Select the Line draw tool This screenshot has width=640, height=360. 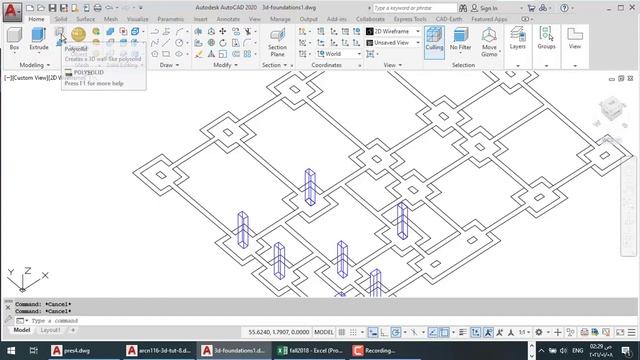(x=166, y=42)
